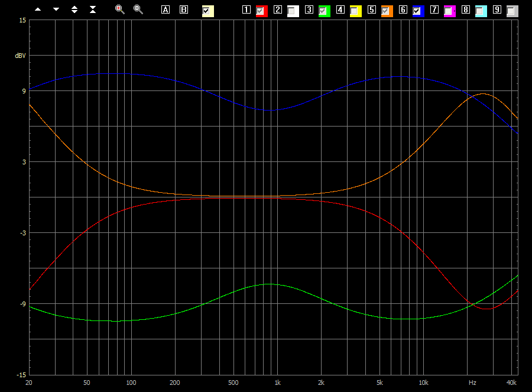Select trace number 4 button
532x392 pixels.
(340, 9)
